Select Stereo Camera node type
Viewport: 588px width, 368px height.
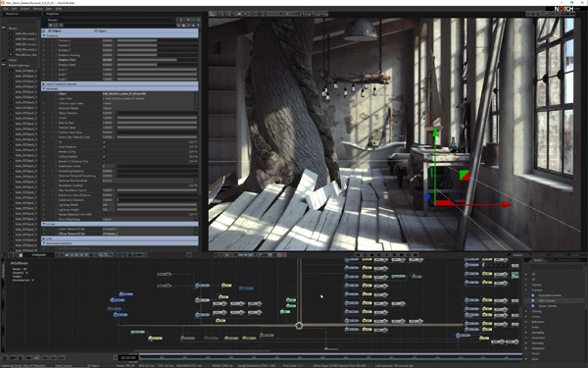click(x=548, y=306)
